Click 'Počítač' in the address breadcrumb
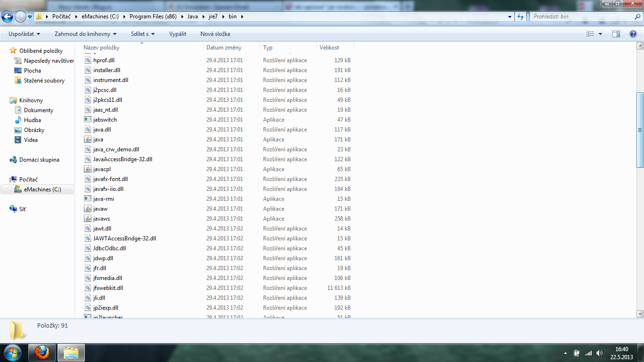This screenshot has height=362, width=644. 61,16
